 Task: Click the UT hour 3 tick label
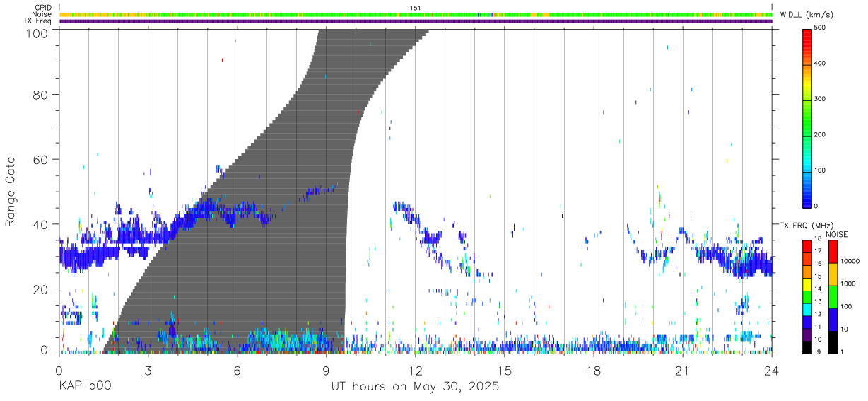click(148, 371)
